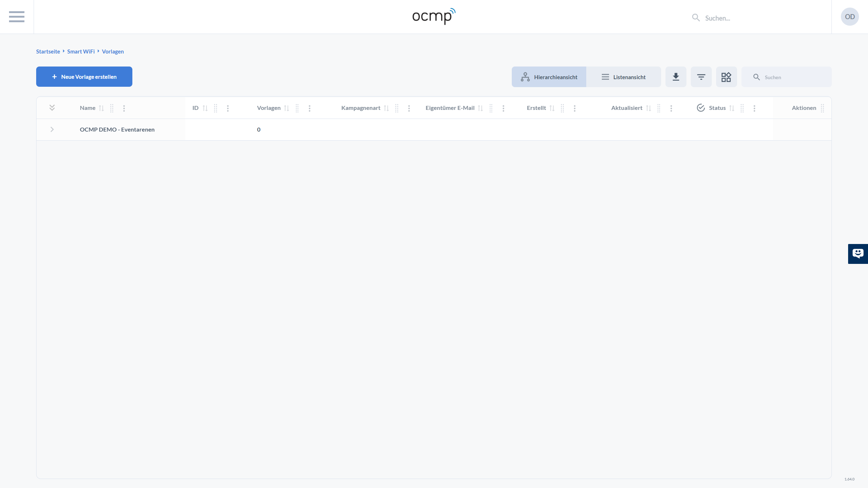Open the filter options icon
Screen dimensions: 868x488
(x=701, y=77)
